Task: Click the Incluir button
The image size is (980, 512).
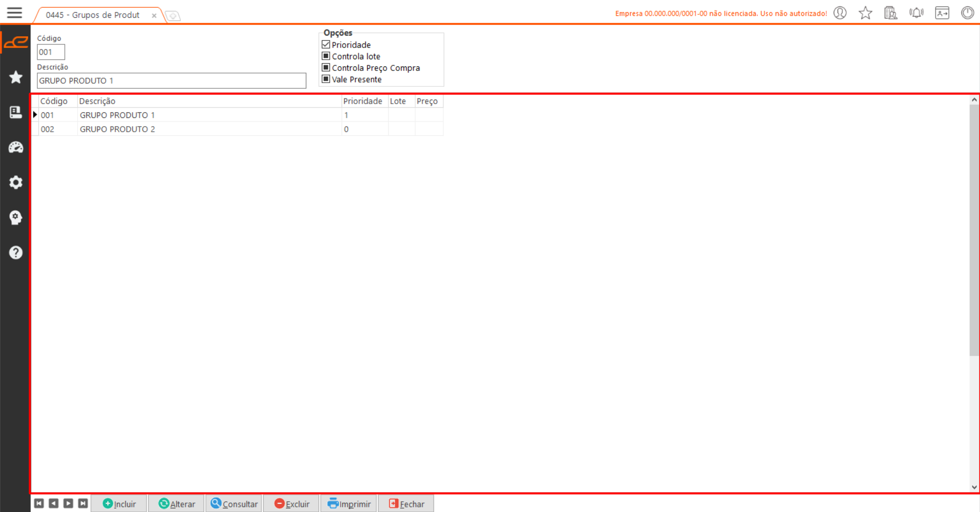Action: 119,504
